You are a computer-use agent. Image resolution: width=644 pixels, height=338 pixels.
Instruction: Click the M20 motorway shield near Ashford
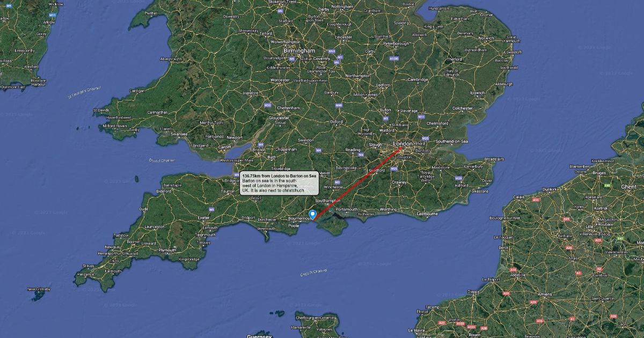458,178
